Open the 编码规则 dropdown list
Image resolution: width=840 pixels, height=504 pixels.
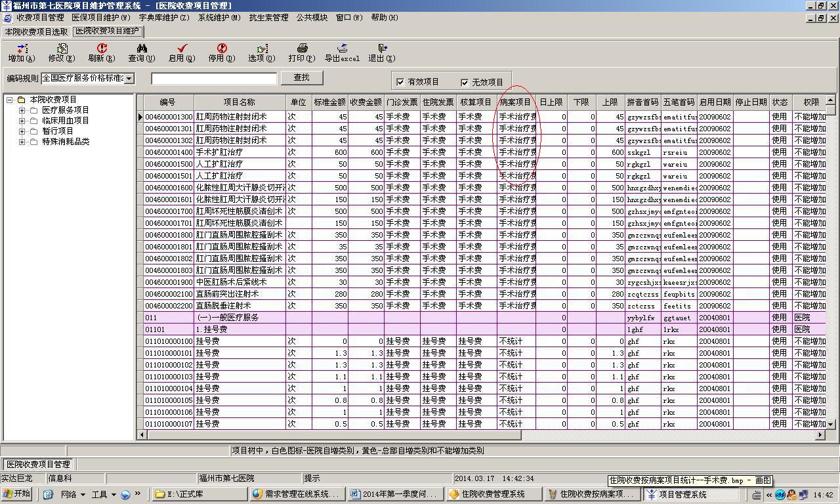pos(129,78)
